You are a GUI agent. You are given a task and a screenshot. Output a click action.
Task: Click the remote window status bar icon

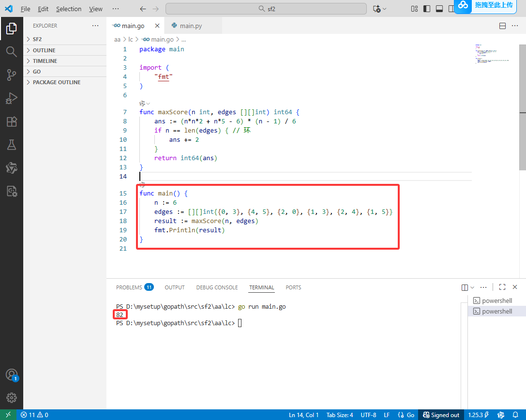tap(8, 415)
